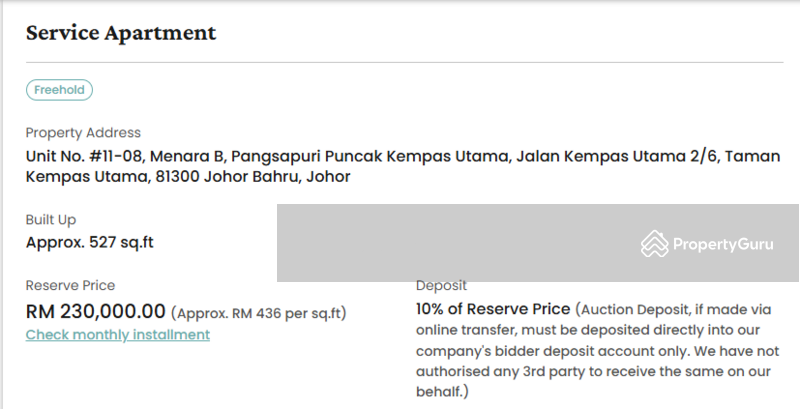Select the Unit No. #11-08 address line

[403, 156]
